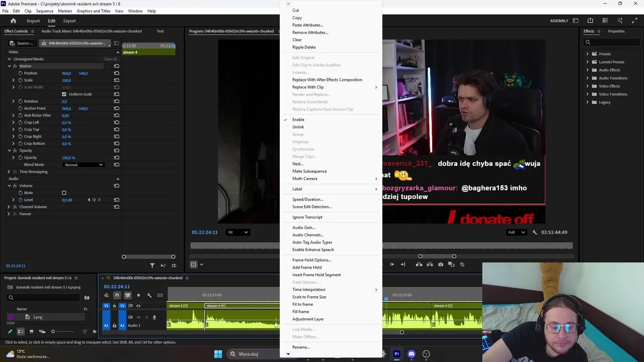Switch Project panel to Icon view
This screenshot has height=362, width=644.
[x=31, y=332]
